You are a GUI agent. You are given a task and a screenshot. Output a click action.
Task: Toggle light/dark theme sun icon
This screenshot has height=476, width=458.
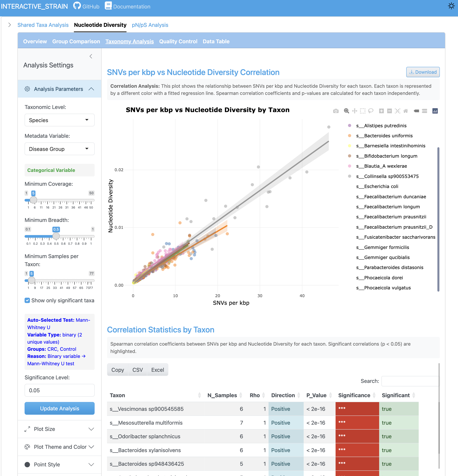451,6
